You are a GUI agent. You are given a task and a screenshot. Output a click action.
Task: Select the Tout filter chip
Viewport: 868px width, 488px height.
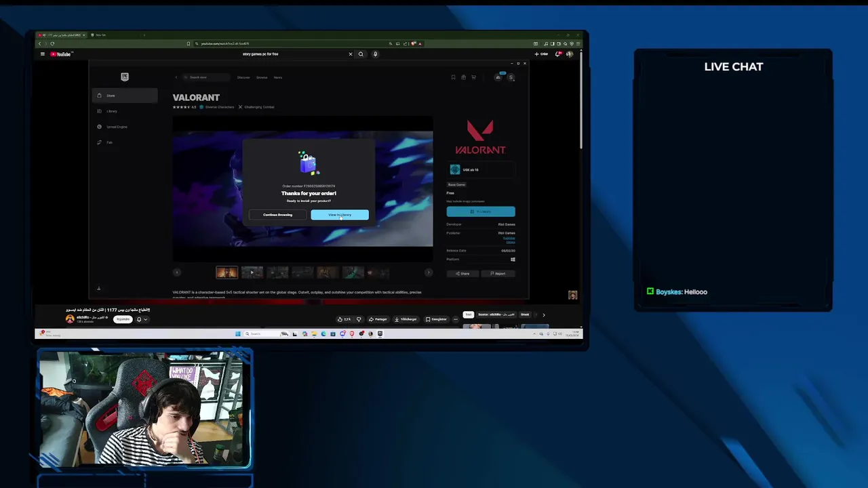click(468, 314)
